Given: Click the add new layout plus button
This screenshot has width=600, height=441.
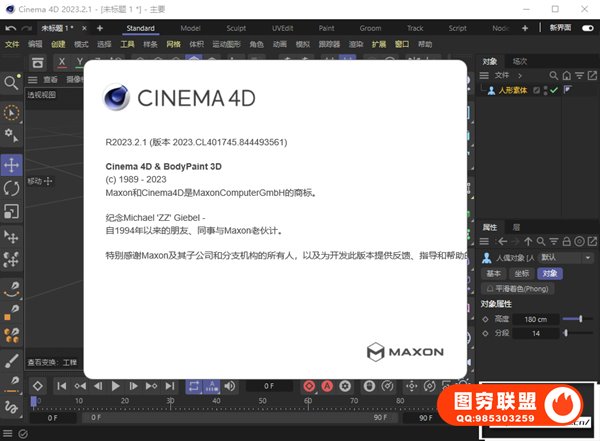Looking at the screenshot, I should pos(99,28).
